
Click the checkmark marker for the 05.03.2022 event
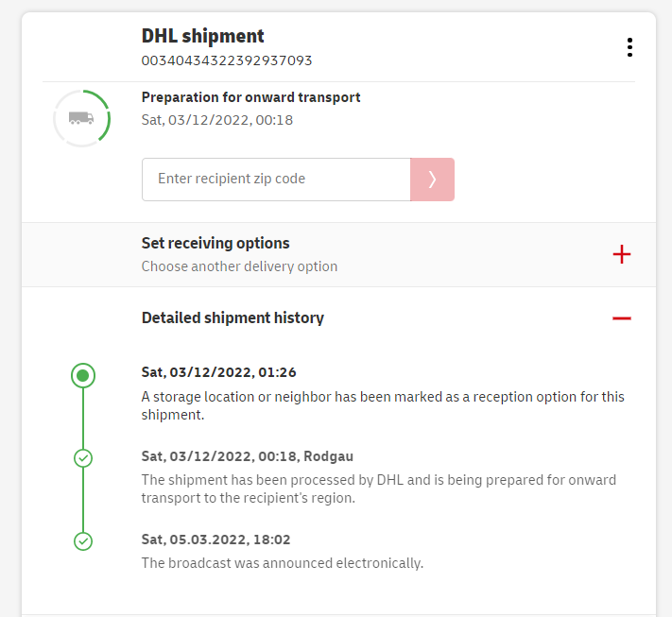click(x=83, y=541)
